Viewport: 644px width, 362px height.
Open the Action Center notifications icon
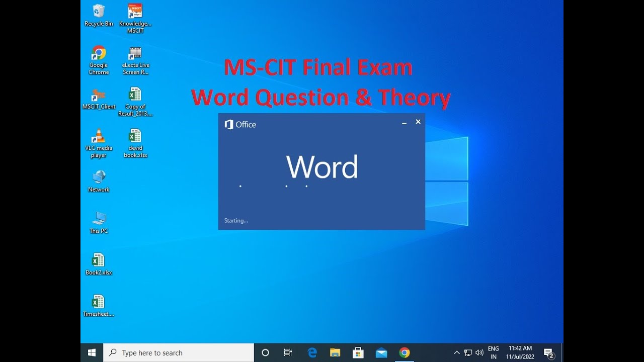pyautogui.click(x=549, y=353)
